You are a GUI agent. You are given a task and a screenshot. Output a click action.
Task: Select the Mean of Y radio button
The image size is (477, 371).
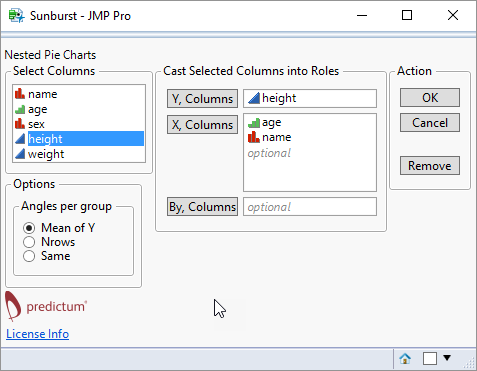[29, 228]
